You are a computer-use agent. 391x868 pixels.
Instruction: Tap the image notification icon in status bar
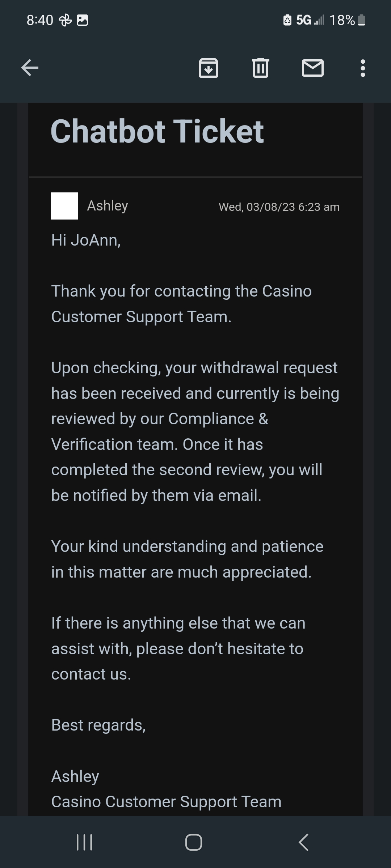pyautogui.click(x=83, y=20)
